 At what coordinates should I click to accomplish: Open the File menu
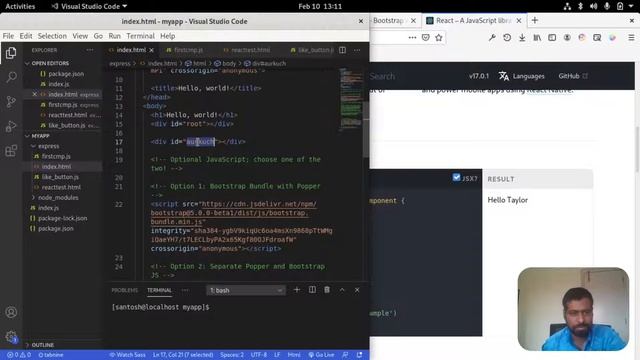(8, 36)
